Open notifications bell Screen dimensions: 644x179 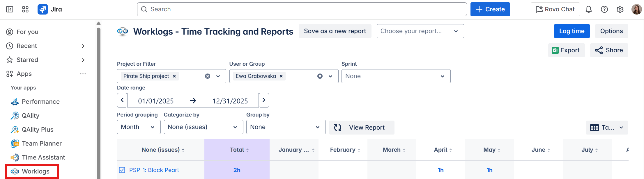(589, 9)
